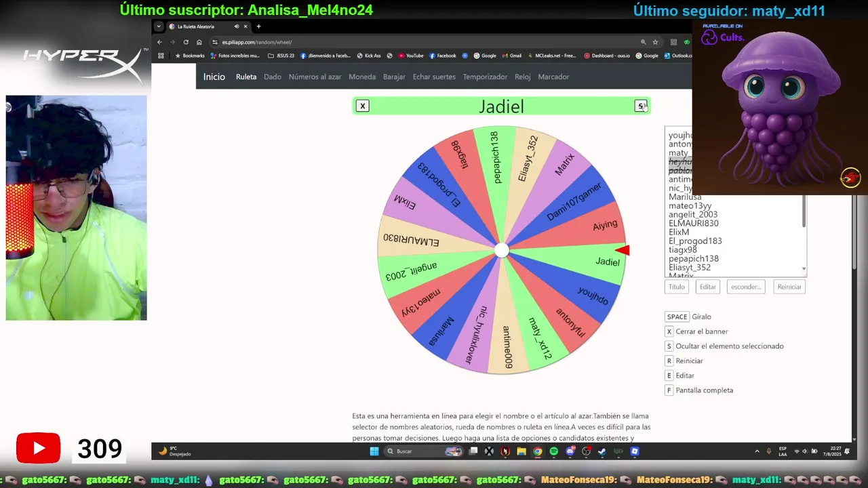Image resolution: width=868 pixels, height=488 pixels.
Task: Select ELMAURI830 in the names list
Action: (693, 223)
